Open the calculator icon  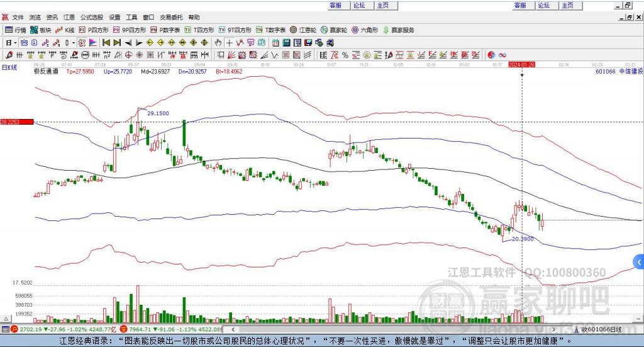[287, 43]
